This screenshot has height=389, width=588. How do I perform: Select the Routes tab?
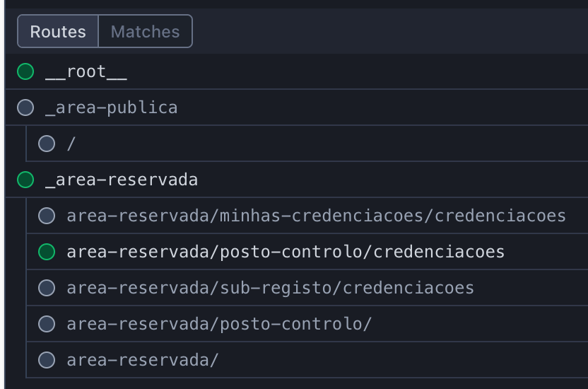(x=58, y=32)
